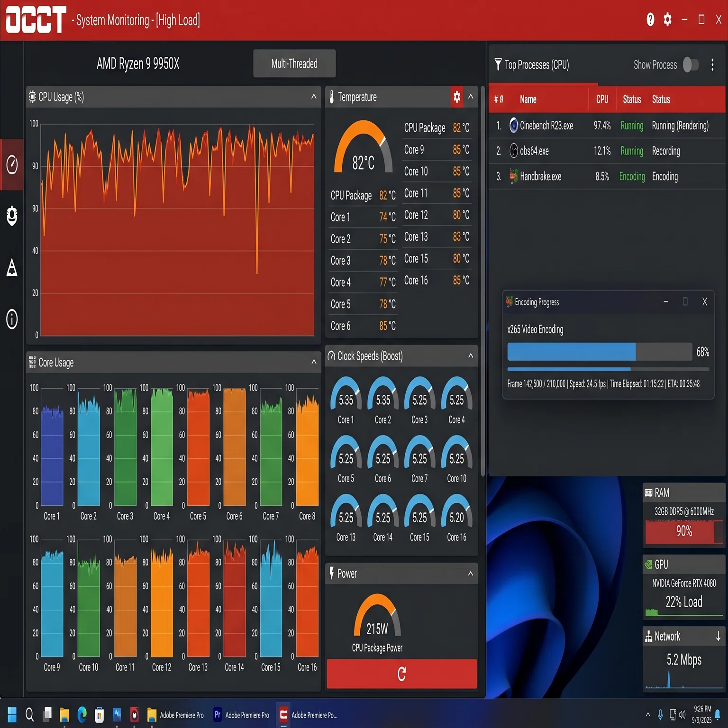Click the '5.2 Mbps' network value
This screenshot has height=728, width=728.
coord(684,660)
